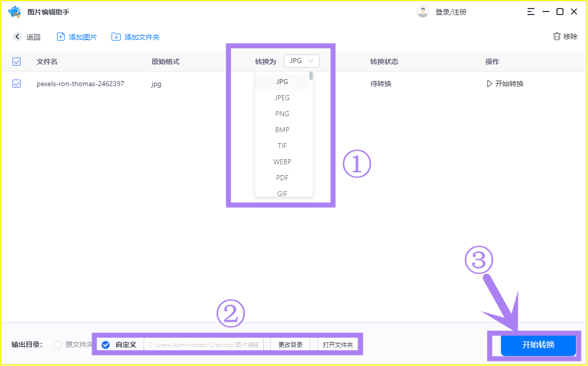Click the 图片编辑助手 app logo icon

[x=15, y=12]
